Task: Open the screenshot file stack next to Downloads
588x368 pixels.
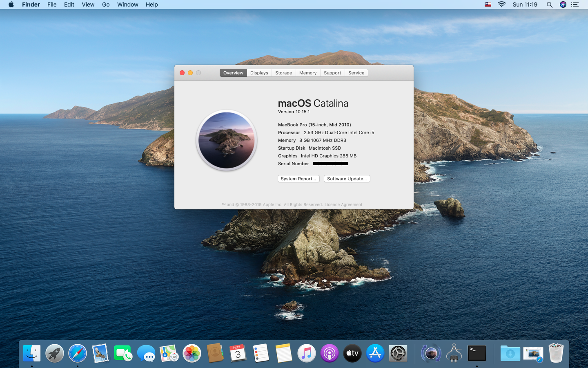Action: [x=533, y=353]
